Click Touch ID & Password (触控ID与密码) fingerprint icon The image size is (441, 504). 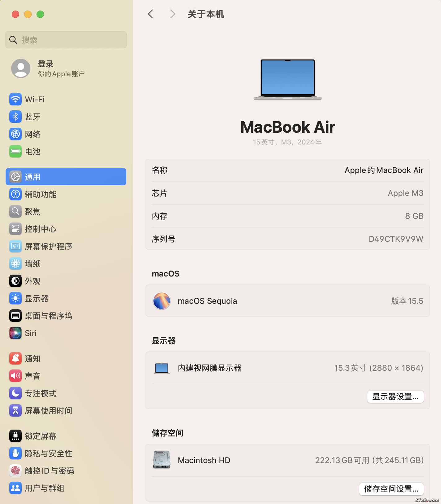(15, 471)
